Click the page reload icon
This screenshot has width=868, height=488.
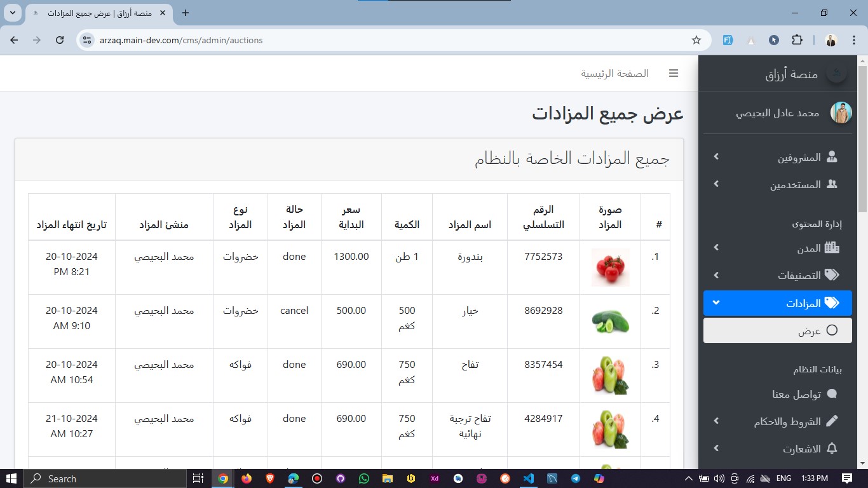(x=60, y=40)
